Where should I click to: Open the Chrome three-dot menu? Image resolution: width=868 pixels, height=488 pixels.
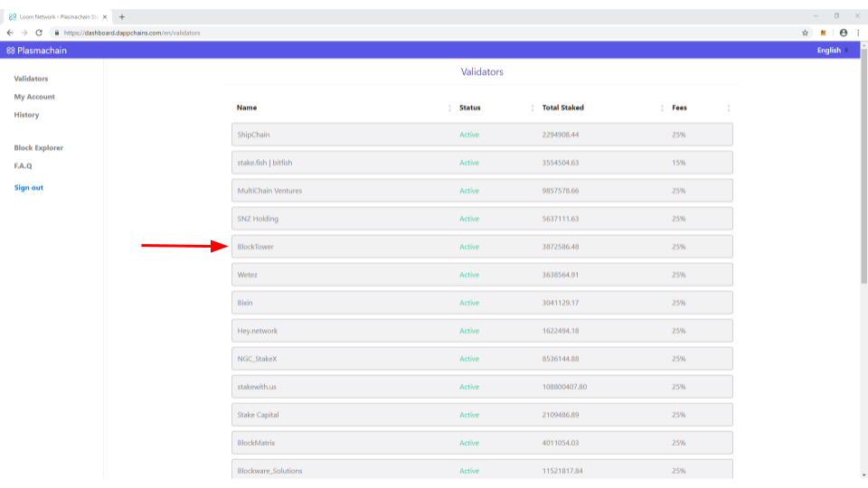[x=859, y=33]
